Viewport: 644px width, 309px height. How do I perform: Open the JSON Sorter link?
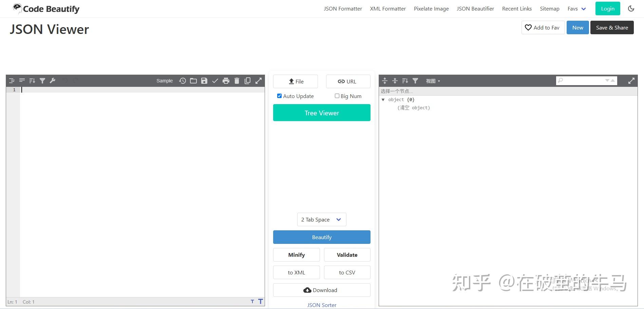(322, 305)
